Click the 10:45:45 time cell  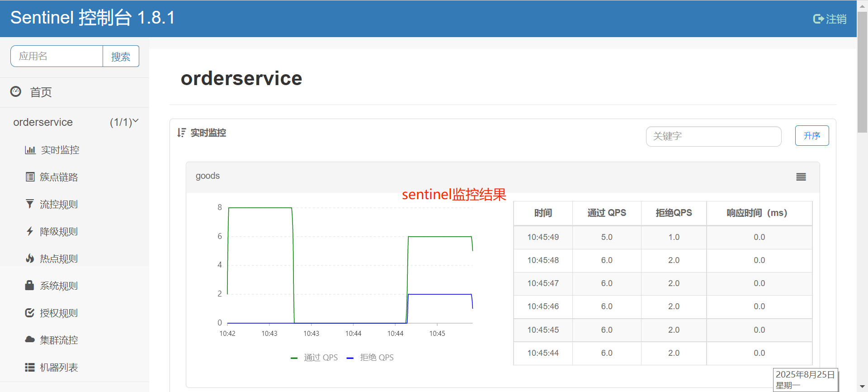(543, 330)
